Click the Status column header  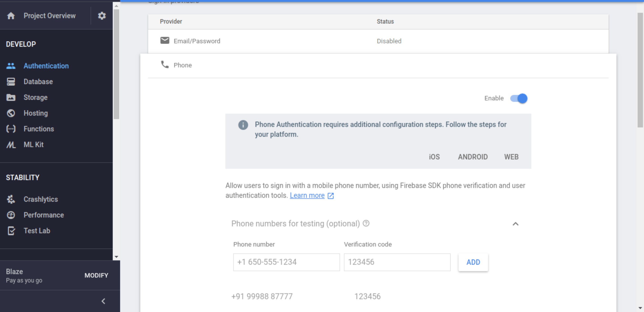click(x=385, y=21)
